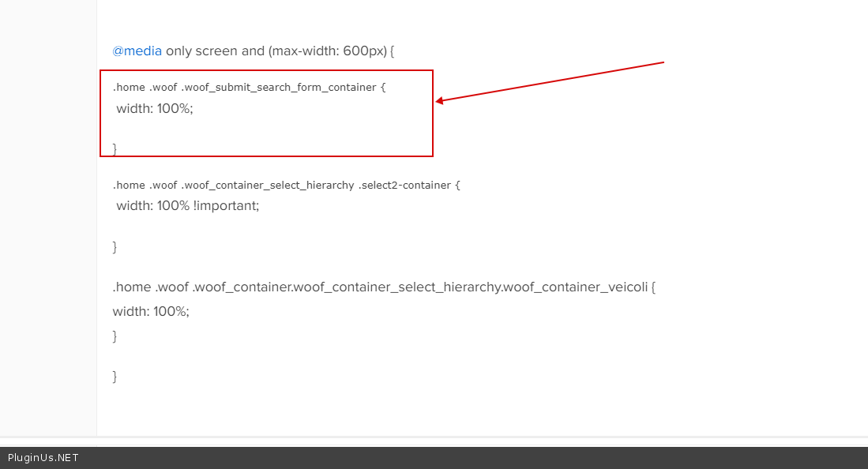Click the red arrow's pointed head
Image resolution: width=868 pixels, height=469 pixels.
pyautogui.click(x=438, y=101)
